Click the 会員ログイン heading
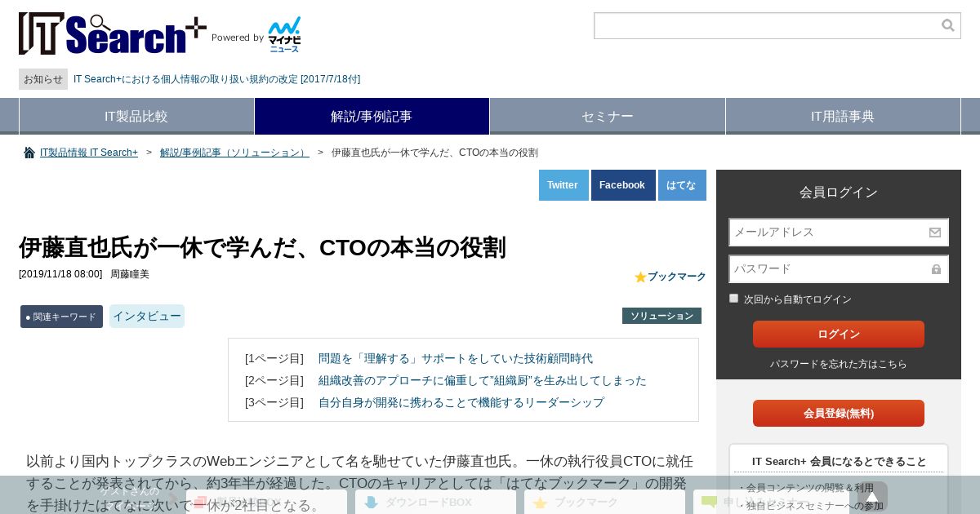980x514 pixels. 839,193
